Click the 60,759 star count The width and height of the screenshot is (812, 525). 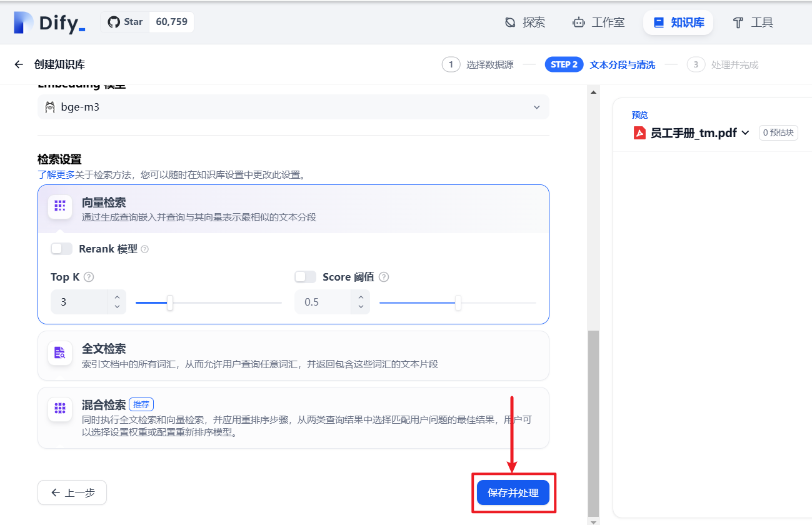pyautogui.click(x=171, y=22)
